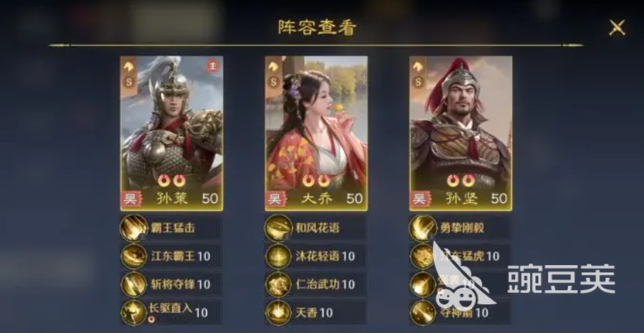
Task: Tap the S rank badge on 孙坚
Action: click(418, 82)
